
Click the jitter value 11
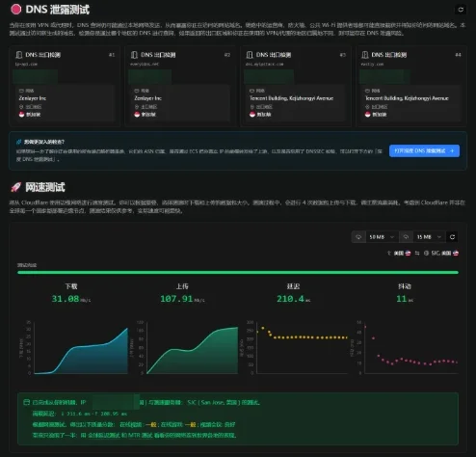pos(402,299)
